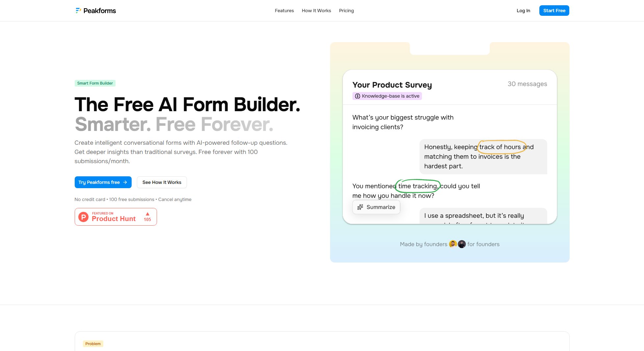
Task: Click the Product Hunt circular P logo
Action: 84,217
